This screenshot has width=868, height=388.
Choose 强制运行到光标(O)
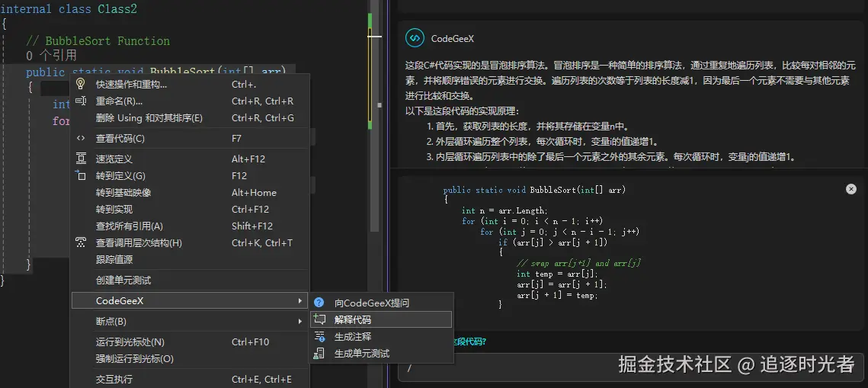(x=189, y=359)
